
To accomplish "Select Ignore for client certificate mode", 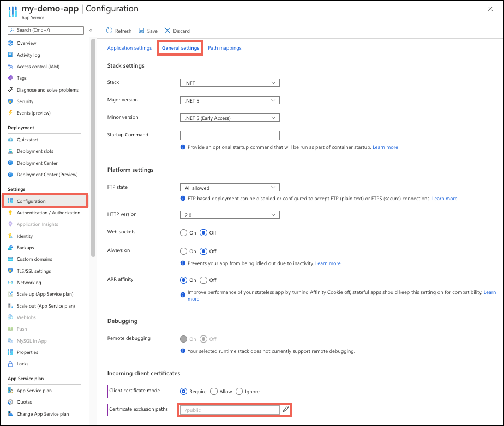I will click(x=239, y=392).
